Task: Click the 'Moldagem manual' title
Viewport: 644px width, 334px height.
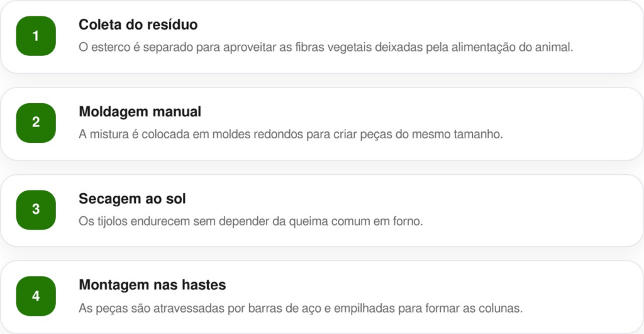Action: pos(140,112)
